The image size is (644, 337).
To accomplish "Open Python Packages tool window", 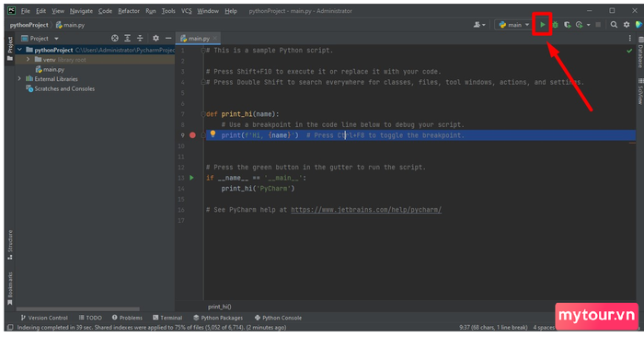I will tap(218, 318).
